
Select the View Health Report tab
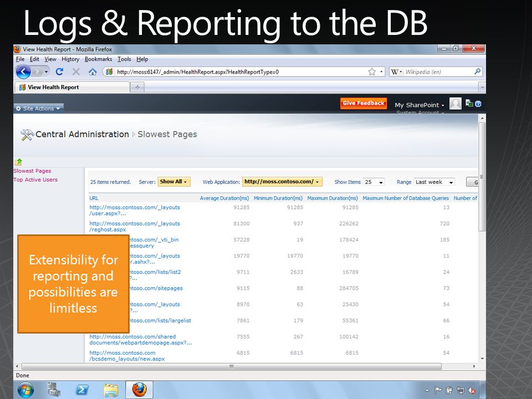[72, 87]
